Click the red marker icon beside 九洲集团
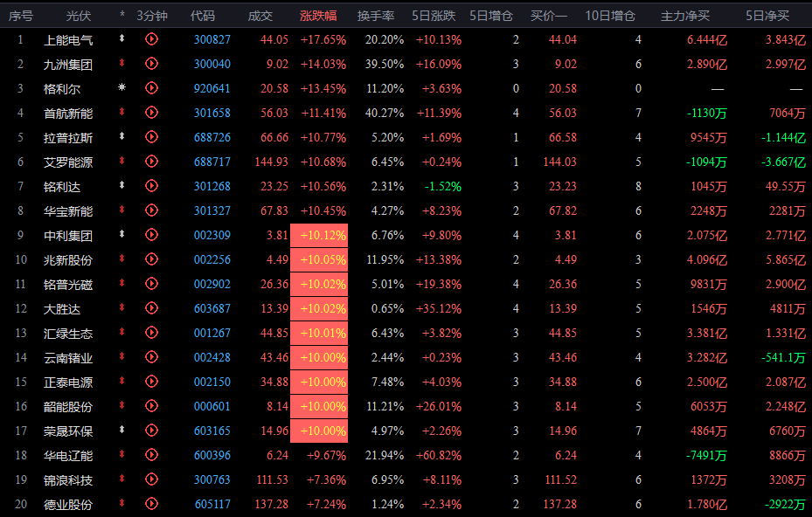812x517 pixels. (122, 64)
